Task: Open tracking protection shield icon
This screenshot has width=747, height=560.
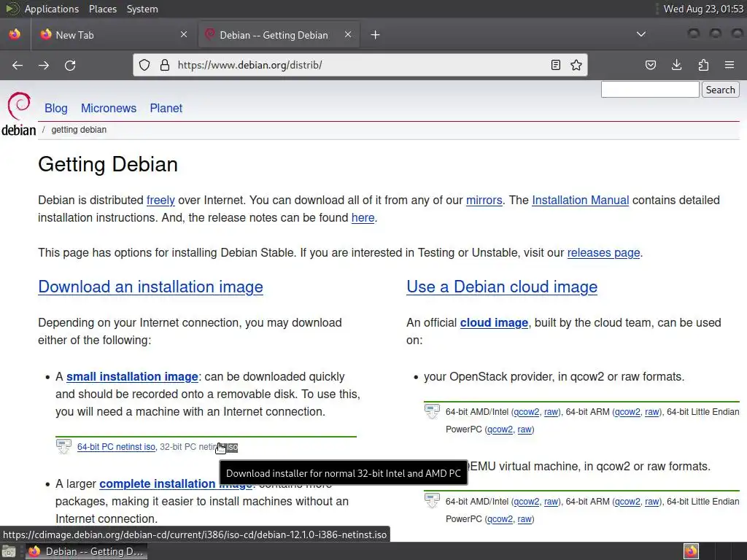Action: click(144, 65)
